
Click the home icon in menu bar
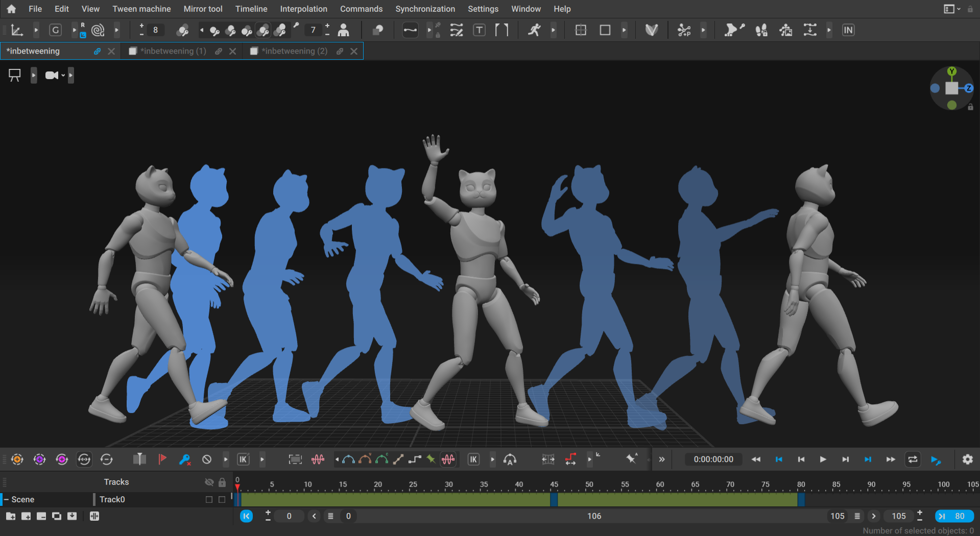tap(11, 9)
